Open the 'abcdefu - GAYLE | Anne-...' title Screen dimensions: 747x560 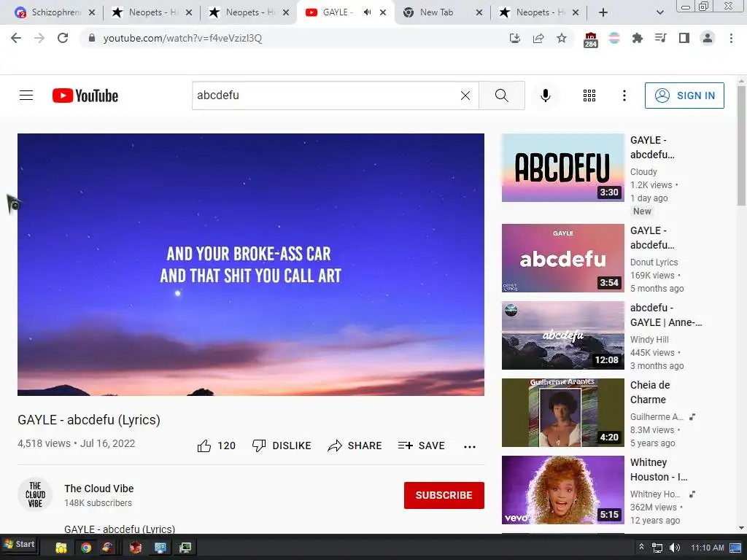pos(666,315)
